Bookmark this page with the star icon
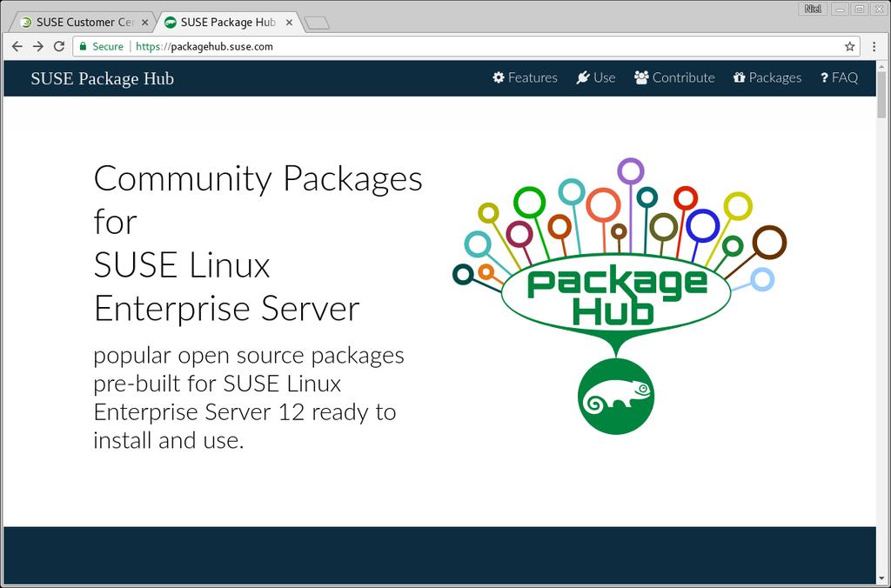Viewport: 891px width, 588px height. [x=849, y=47]
